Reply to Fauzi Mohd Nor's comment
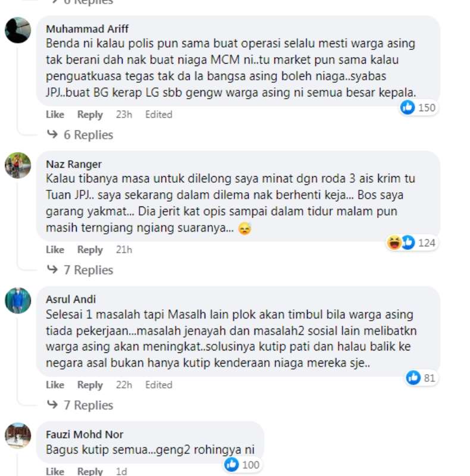 (90, 471)
